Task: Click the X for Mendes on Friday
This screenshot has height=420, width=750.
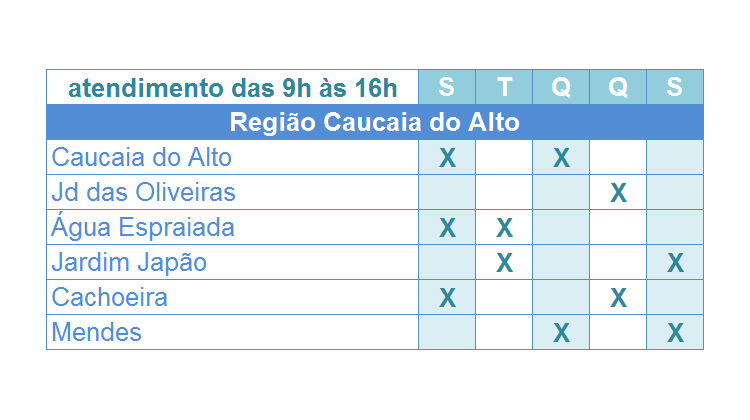Action: [675, 332]
